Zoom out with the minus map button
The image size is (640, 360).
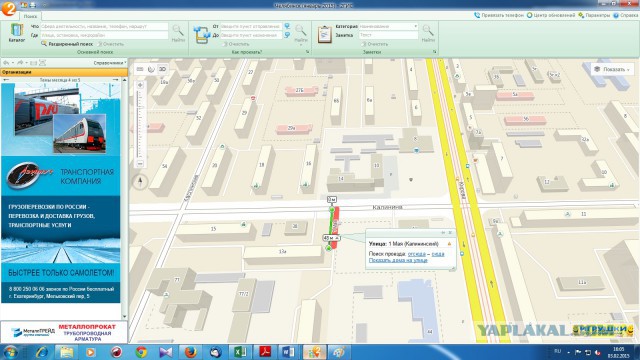point(140,164)
